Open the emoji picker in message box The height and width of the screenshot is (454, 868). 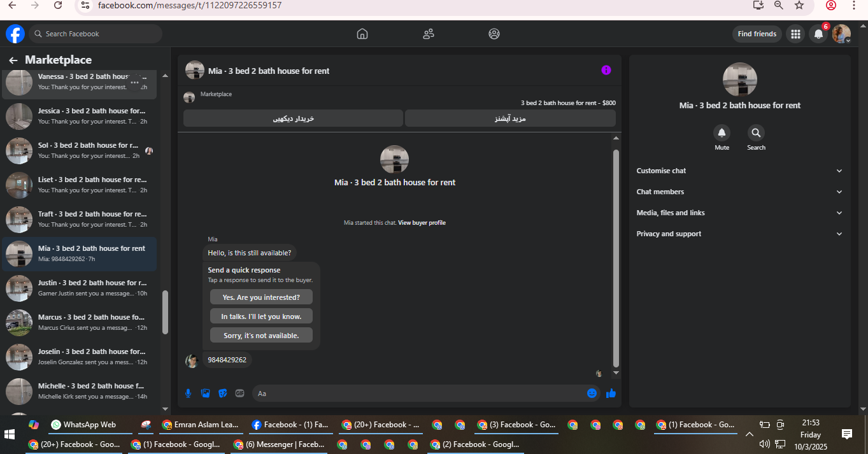point(592,394)
